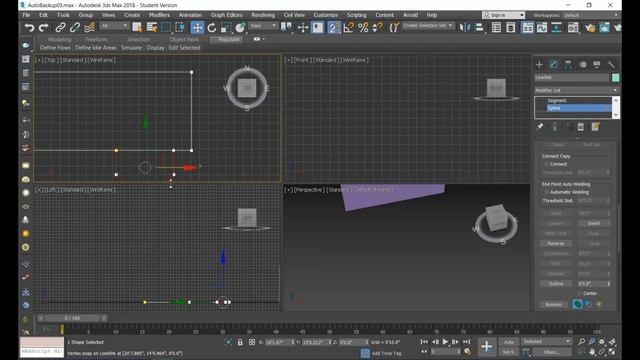The image size is (640, 360).
Task: Toggle the Center checkbox below Outline
Action: point(579,293)
